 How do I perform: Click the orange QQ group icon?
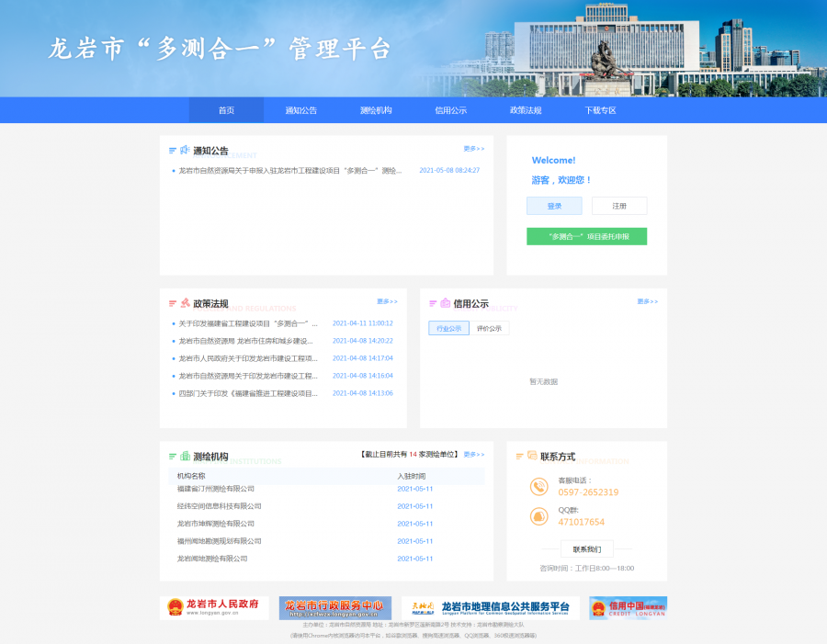[x=539, y=516]
